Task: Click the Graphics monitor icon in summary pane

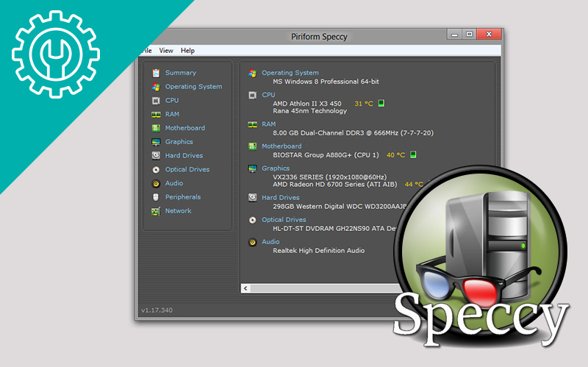Action: tap(252, 168)
